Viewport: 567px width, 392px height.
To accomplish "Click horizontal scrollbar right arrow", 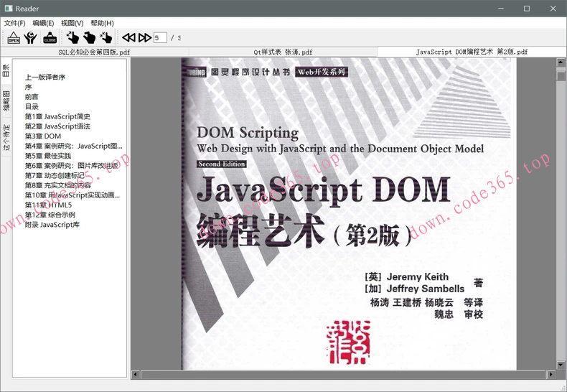I will pos(551,375).
